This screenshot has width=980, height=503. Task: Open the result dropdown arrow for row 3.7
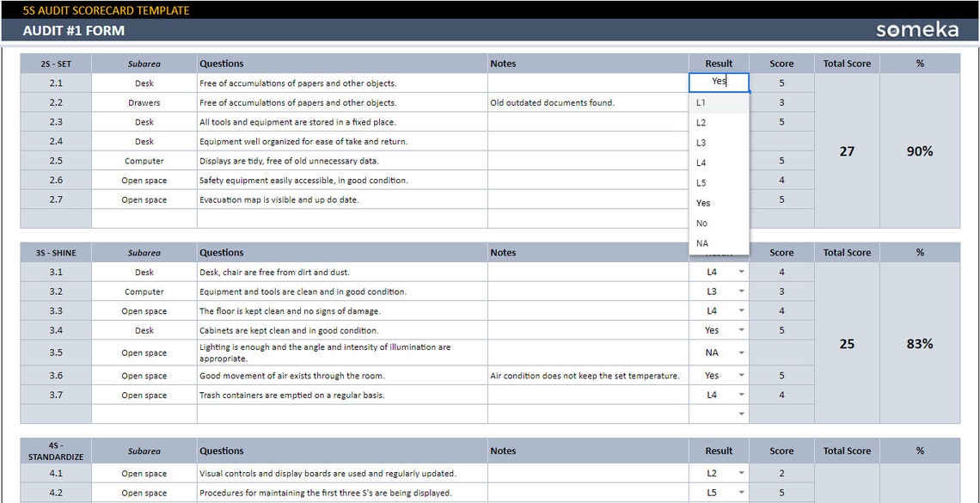(741, 395)
